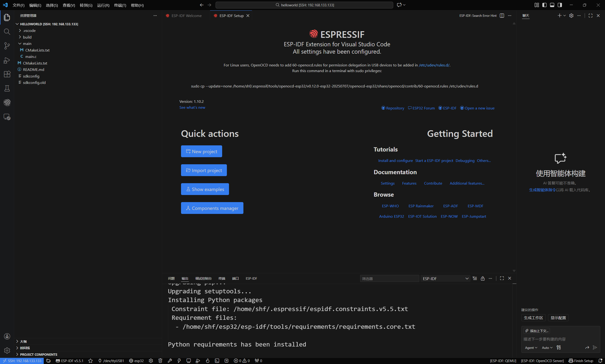Expand PROJECT COMPONENTS section
Image resolution: width=605 pixels, height=364 pixels.
point(39,355)
